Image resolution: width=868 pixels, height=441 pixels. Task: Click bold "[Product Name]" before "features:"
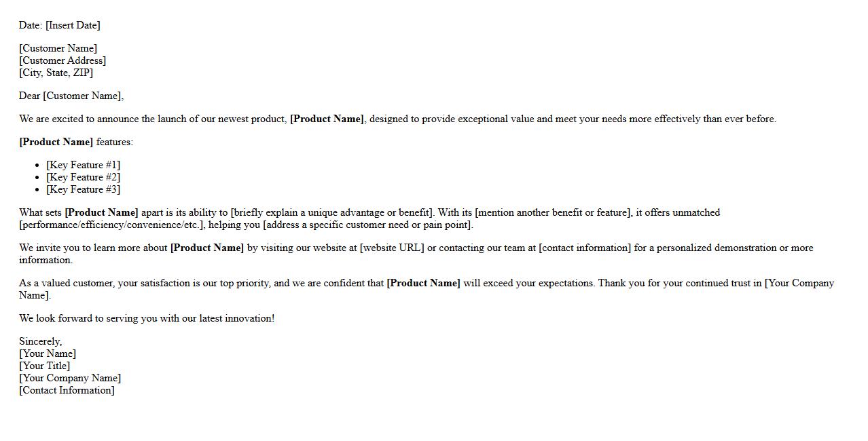coord(56,142)
